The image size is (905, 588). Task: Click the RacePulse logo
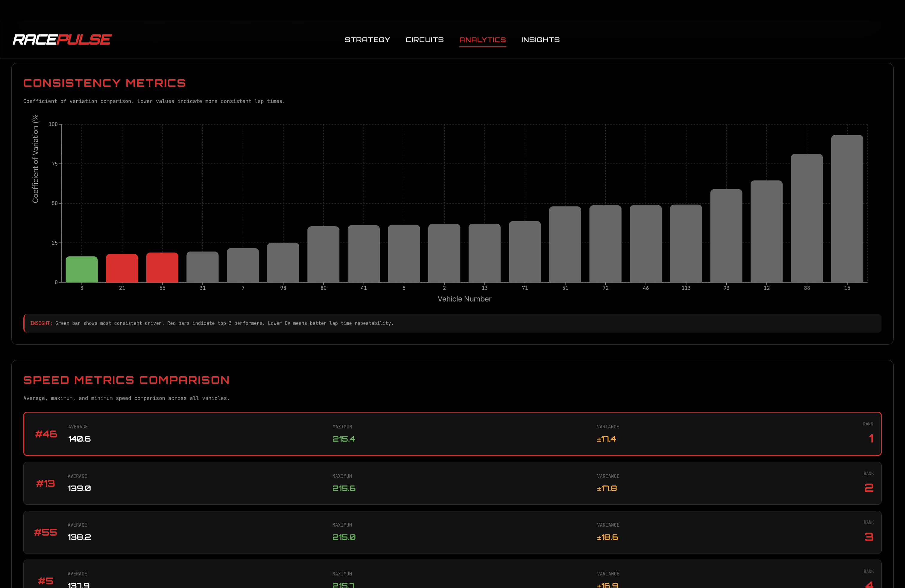click(x=62, y=40)
